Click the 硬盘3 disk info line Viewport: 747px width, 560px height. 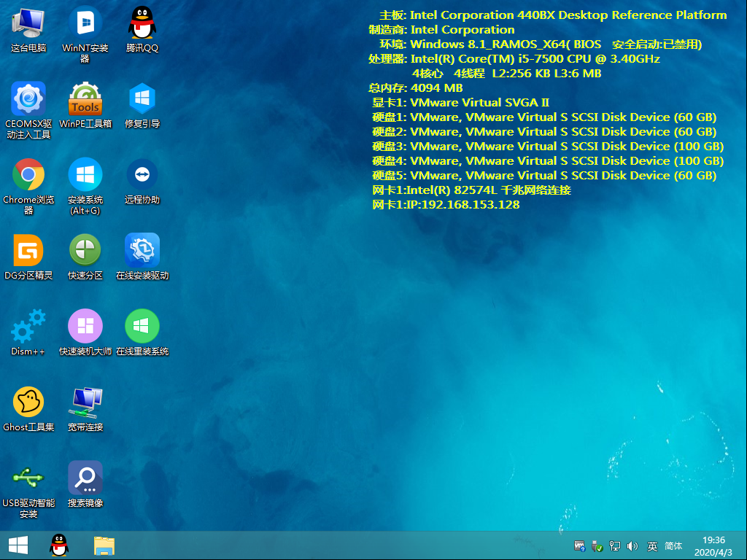click(x=548, y=147)
